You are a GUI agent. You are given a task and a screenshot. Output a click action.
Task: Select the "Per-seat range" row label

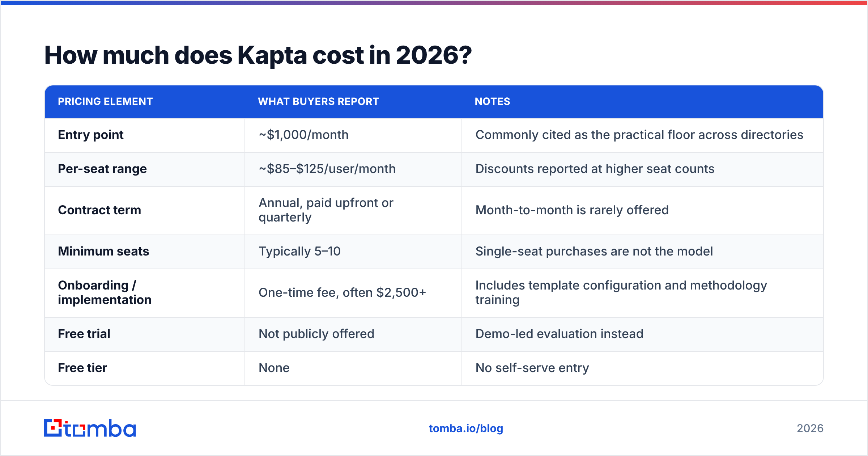point(102,169)
